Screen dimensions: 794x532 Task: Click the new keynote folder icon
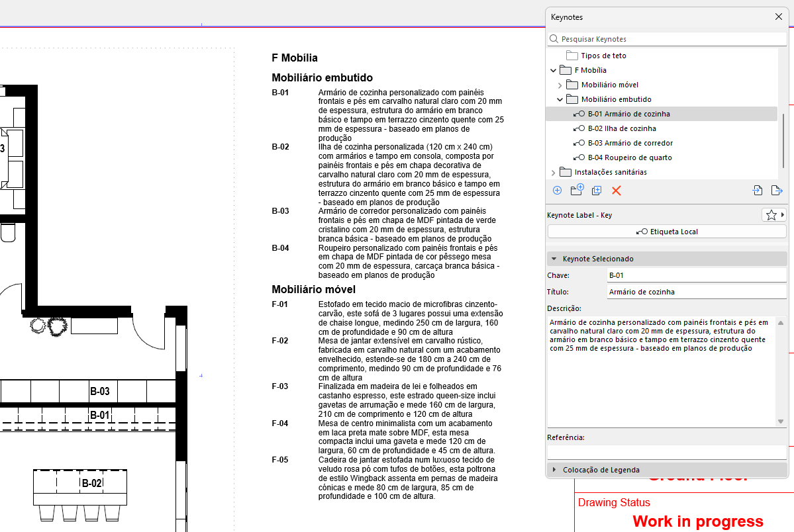[x=577, y=191]
